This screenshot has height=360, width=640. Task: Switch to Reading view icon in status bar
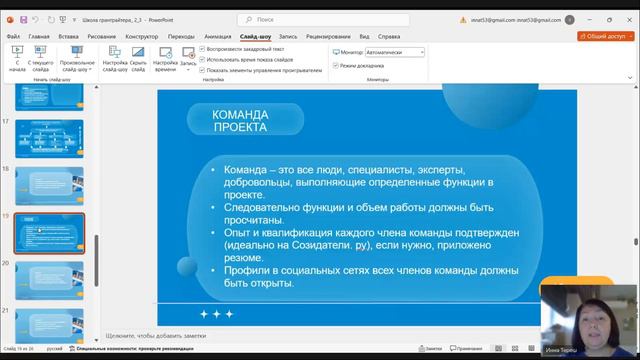pos(531,349)
